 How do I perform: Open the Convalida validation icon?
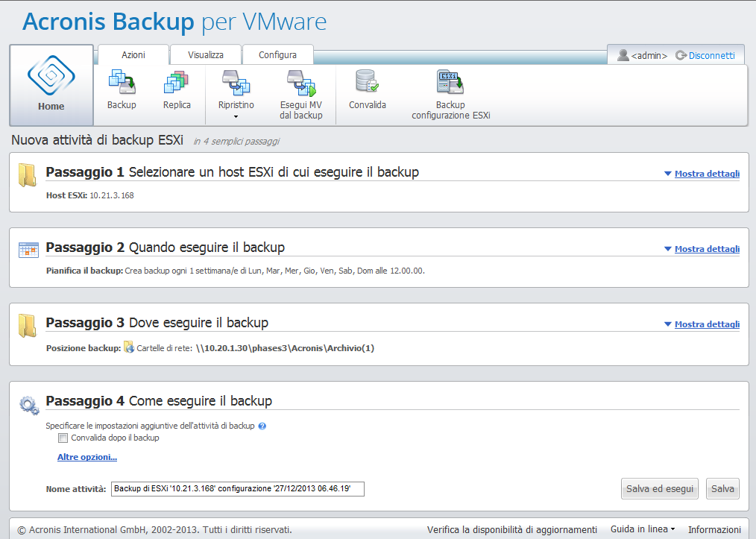tap(367, 81)
